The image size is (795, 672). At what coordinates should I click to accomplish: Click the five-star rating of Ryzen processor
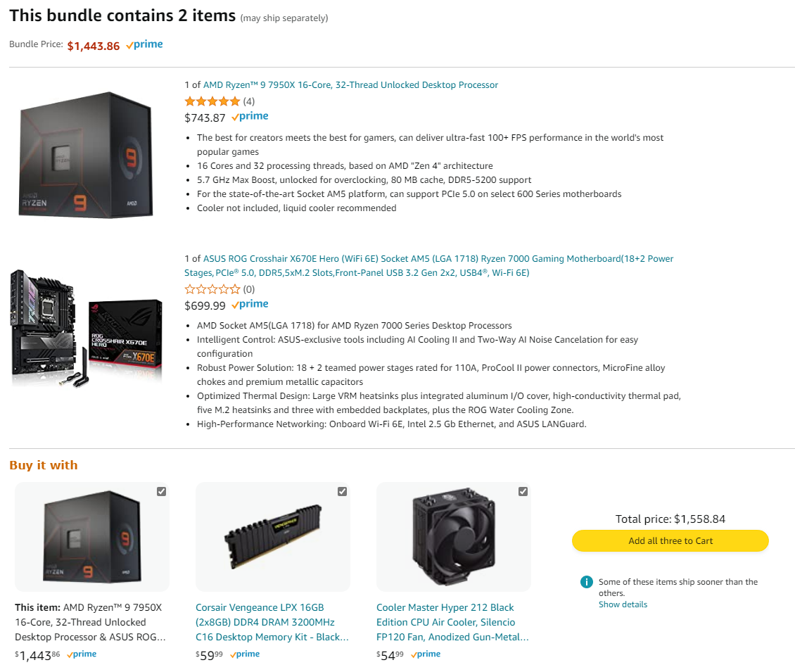pos(212,101)
